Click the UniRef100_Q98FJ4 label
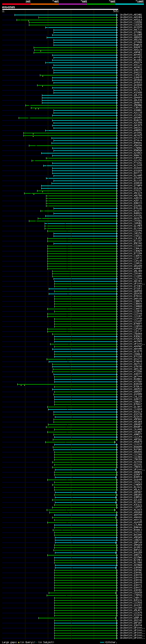The image size is (146, 644). 131,618
